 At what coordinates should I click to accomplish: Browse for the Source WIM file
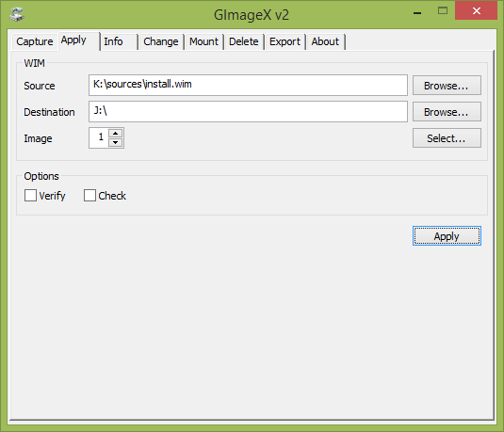(x=447, y=86)
